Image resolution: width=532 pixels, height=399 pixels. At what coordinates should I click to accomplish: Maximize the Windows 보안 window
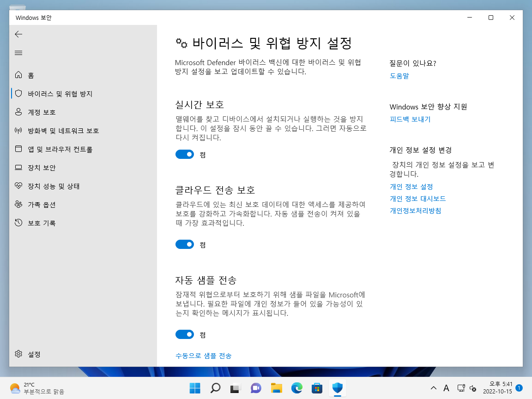pyautogui.click(x=490, y=18)
